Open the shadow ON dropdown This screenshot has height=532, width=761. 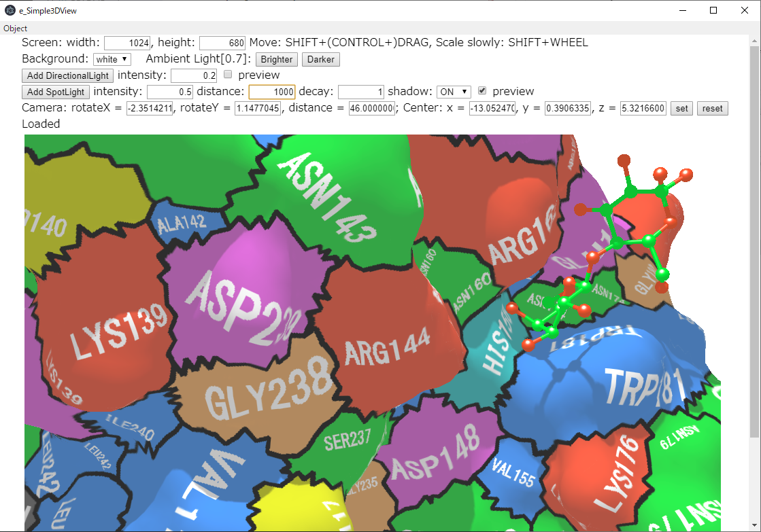pyautogui.click(x=454, y=92)
